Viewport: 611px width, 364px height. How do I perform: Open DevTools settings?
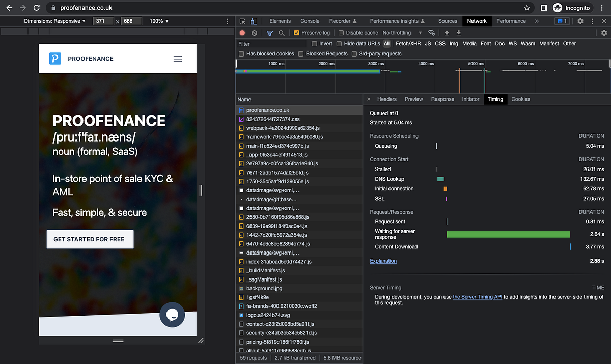(x=580, y=21)
